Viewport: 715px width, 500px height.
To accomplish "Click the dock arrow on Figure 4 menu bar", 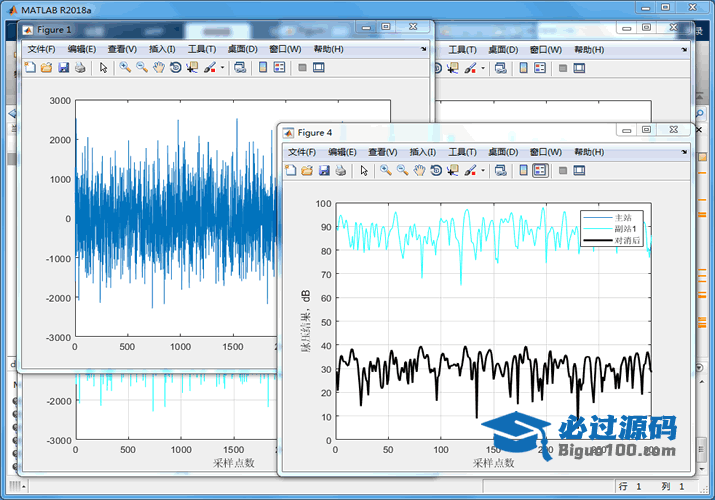I will pos(683,151).
